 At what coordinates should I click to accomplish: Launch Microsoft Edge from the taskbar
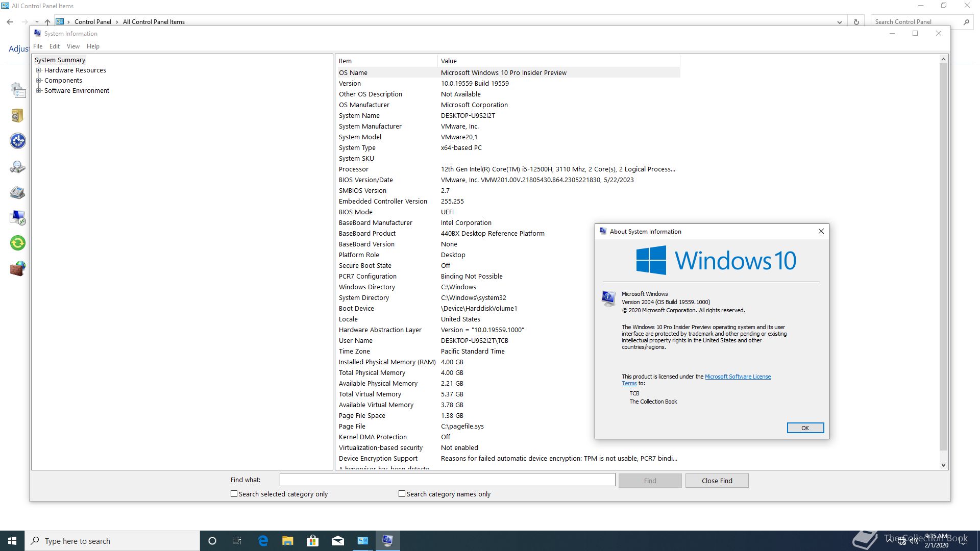(263, 541)
